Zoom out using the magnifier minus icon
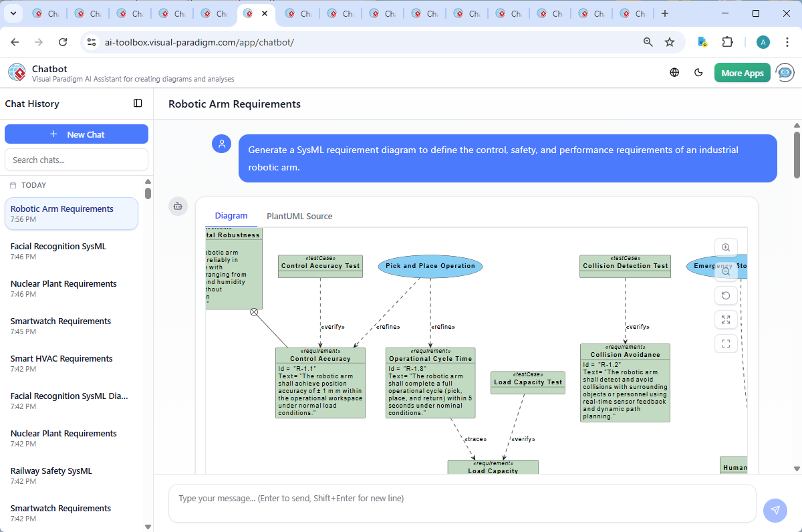Viewport: 802px width, 532px height. point(726,272)
